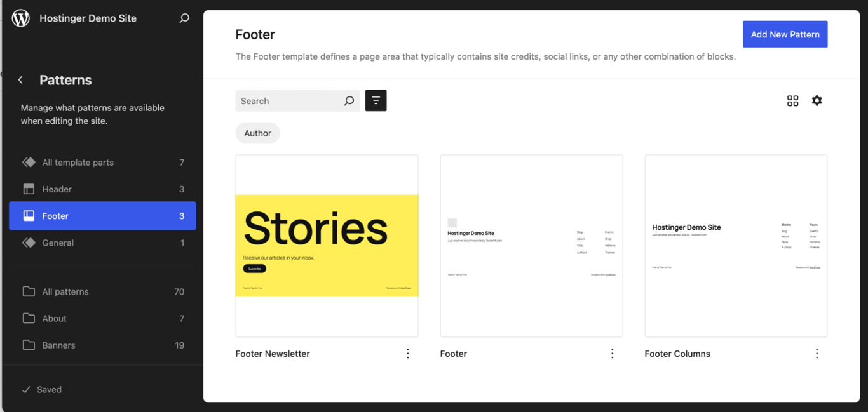Click the Header template part icon
868x412 pixels.
pyautogui.click(x=29, y=189)
